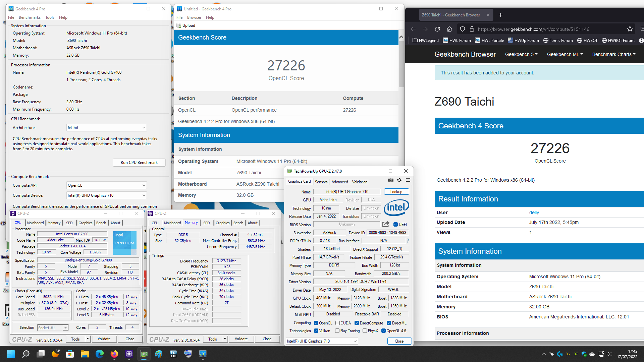Screen dimensions: 644x362
Task: Open volume speaker tray icon
Action: (x=609, y=354)
